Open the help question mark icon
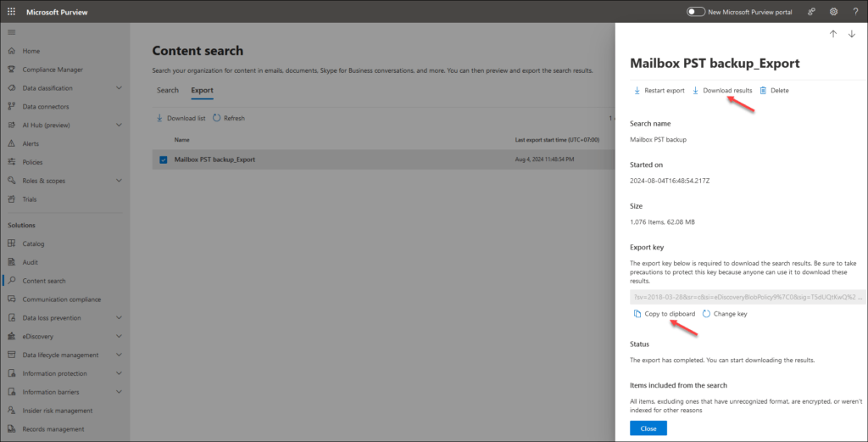Viewport: 868px width, 442px height. tap(855, 12)
